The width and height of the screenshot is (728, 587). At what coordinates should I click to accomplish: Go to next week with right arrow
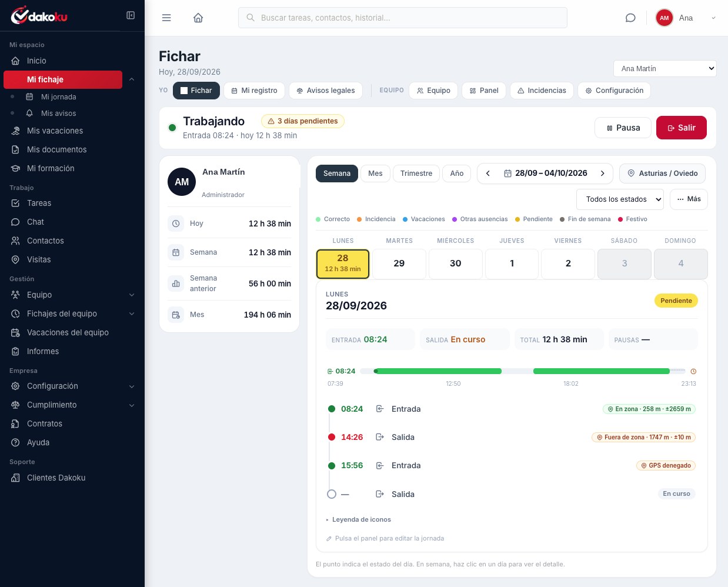click(x=602, y=174)
